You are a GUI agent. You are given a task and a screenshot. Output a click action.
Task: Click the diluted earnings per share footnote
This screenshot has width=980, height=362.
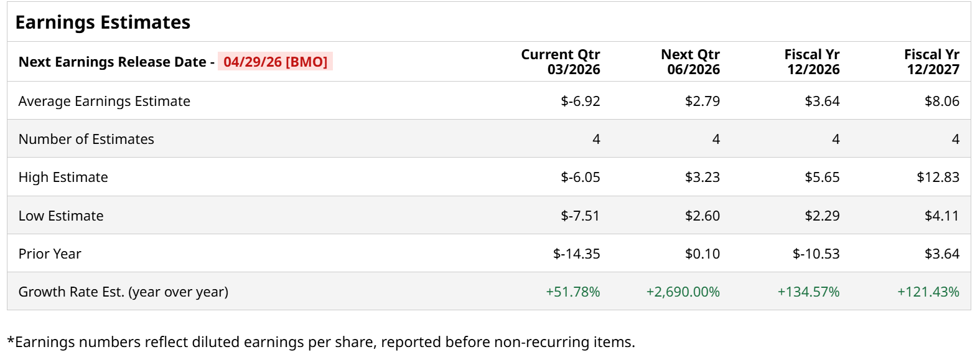321,342
